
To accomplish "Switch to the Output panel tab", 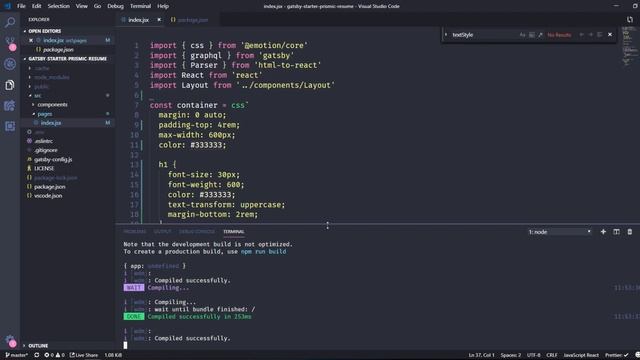I will click(162, 231).
